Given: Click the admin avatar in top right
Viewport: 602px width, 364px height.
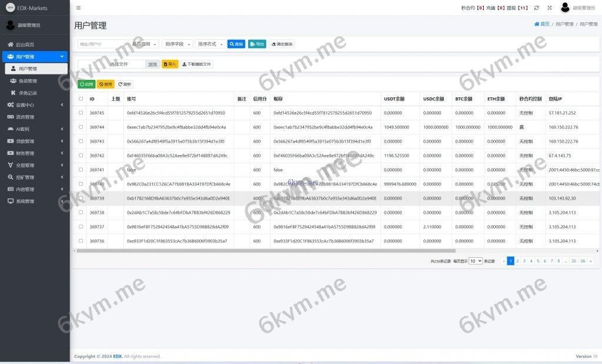Looking at the screenshot, I should 565,8.
